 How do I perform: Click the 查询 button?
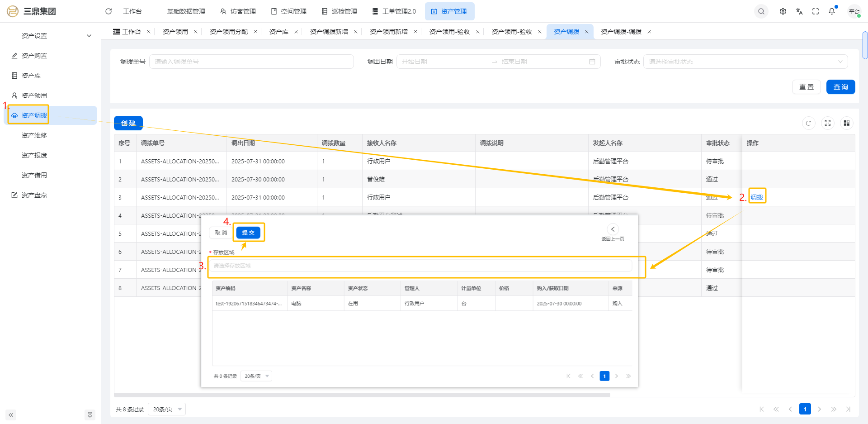point(840,87)
